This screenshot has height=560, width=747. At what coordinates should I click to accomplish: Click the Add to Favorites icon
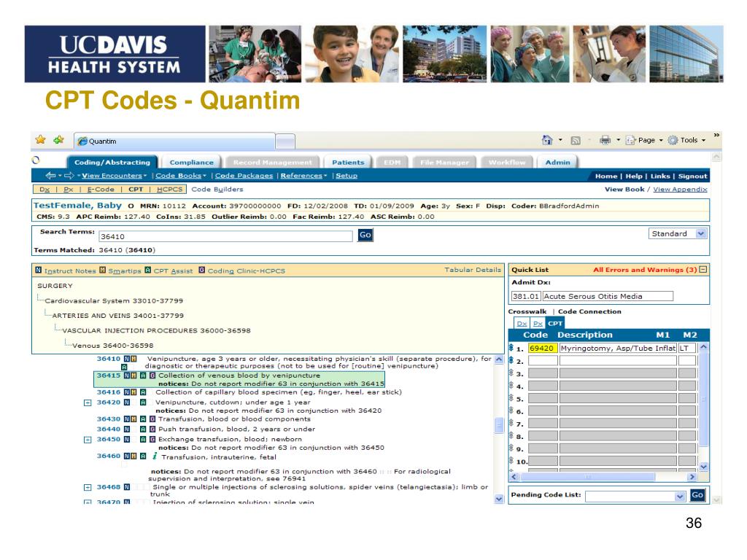[x=58, y=139]
